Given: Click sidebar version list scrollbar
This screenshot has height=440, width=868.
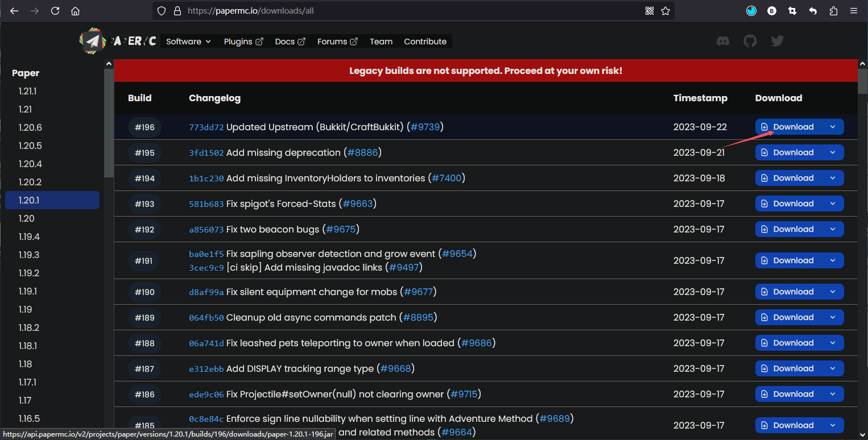Looking at the screenshot, I should [x=109, y=123].
